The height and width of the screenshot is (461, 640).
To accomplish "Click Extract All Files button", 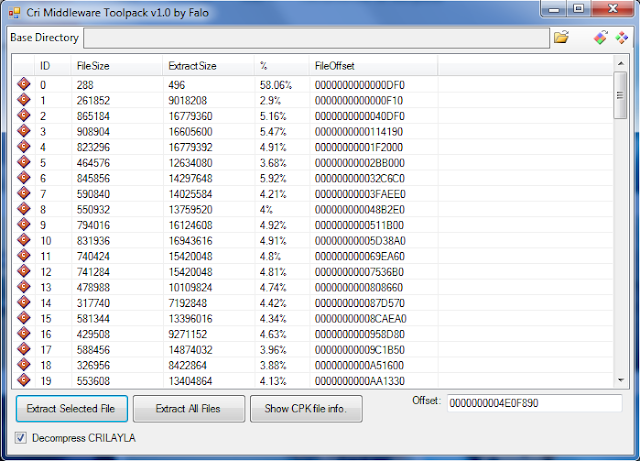I will point(189,408).
